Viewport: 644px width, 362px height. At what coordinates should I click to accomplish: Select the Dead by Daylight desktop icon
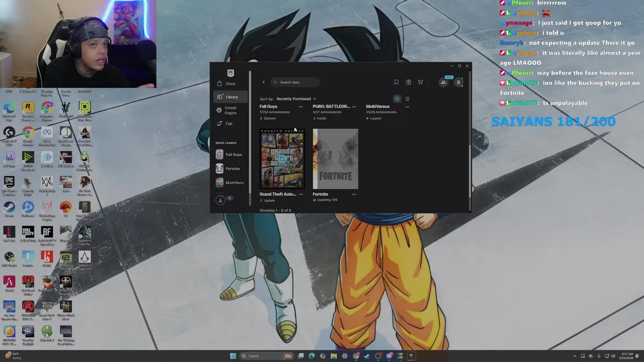coord(28,334)
